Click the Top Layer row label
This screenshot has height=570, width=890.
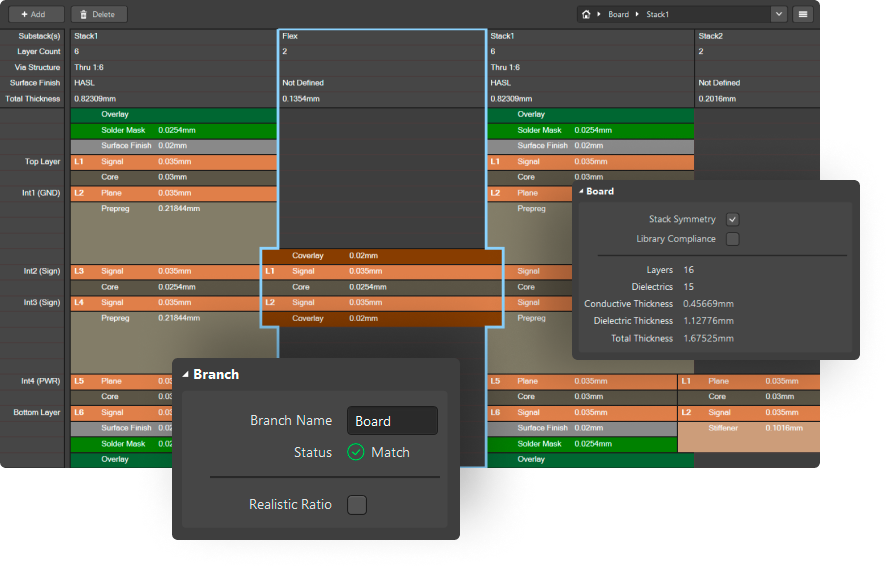coord(42,161)
